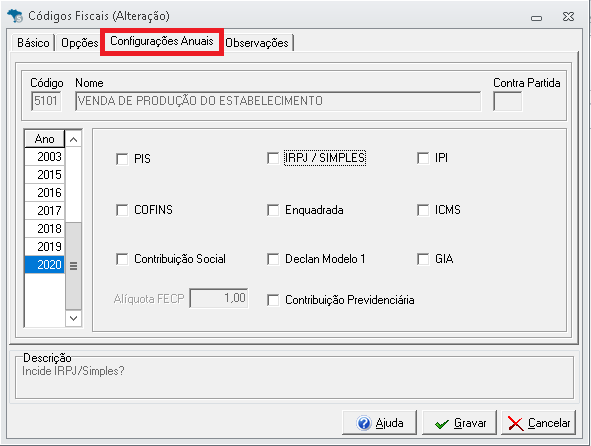
Task: Toggle the ICMS checkbox
Action: (423, 210)
